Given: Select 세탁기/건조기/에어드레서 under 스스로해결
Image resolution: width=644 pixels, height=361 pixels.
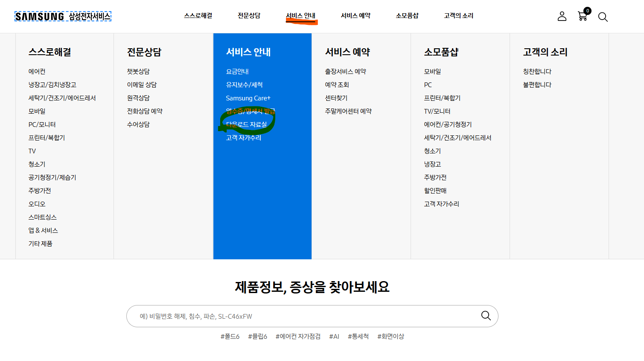Looking at the screenshot, I should click(63, 98).
